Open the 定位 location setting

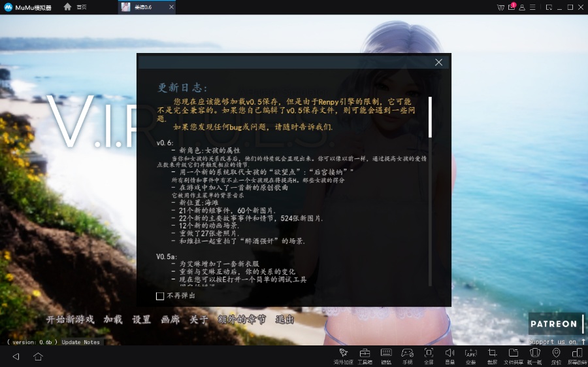pos(556,356)
